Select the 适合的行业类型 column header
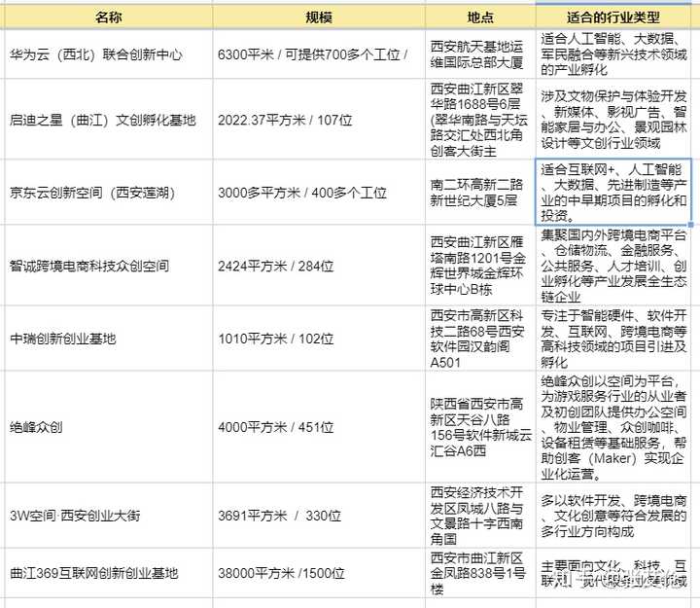 click(612, 18)
